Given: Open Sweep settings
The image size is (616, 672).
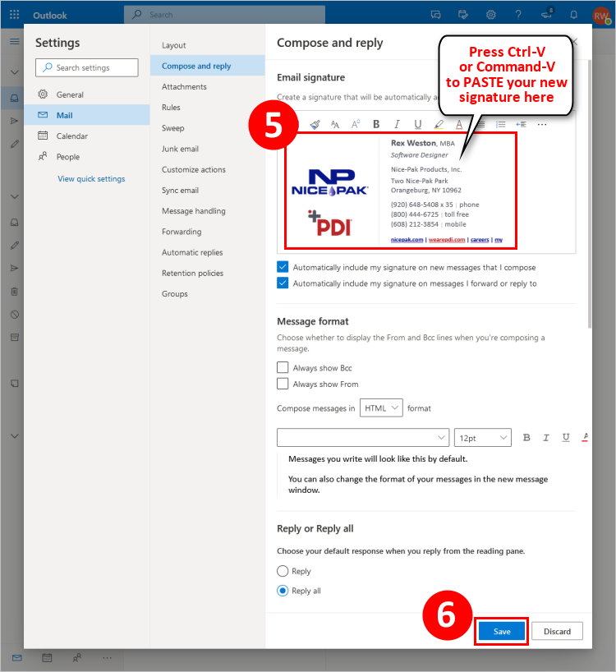Looking at the screenshot, I should 208,128.
